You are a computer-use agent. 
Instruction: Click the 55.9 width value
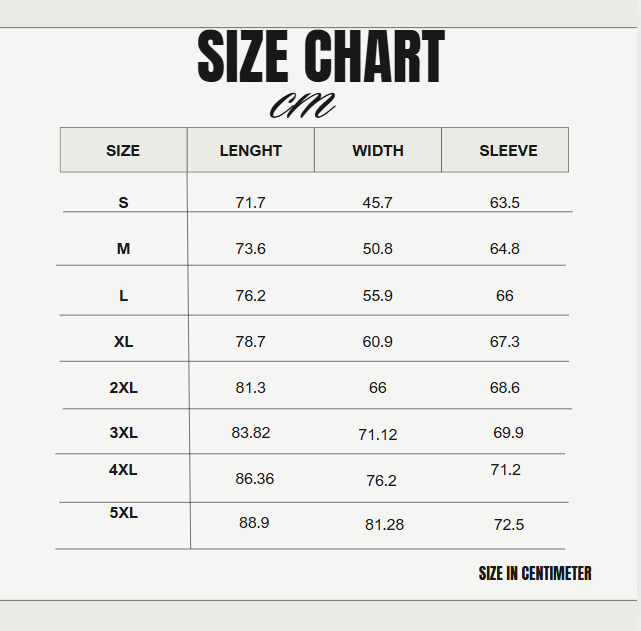pos(377,296)
